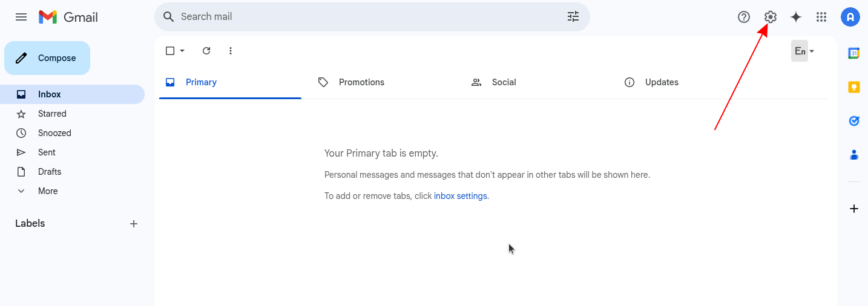The image size is (868, 306).
Task: Click the 'Your Primary tab is empty.' text
Action: [381, 154]
